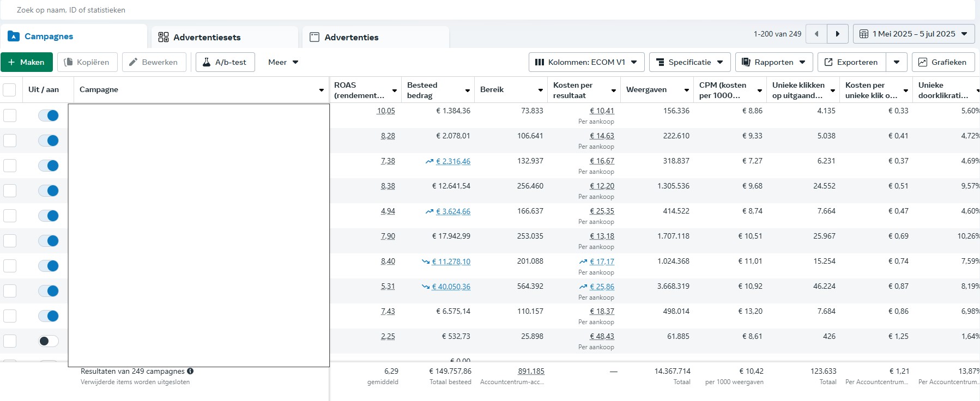Click the Exporteren export button
This screenshot has width=980, height=401.
pos(851,62)
